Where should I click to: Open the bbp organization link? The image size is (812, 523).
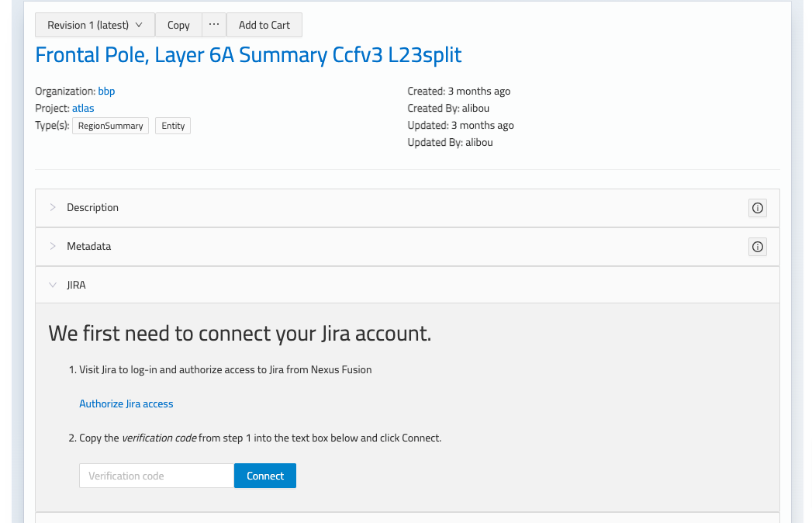click(x=106, y=92)
